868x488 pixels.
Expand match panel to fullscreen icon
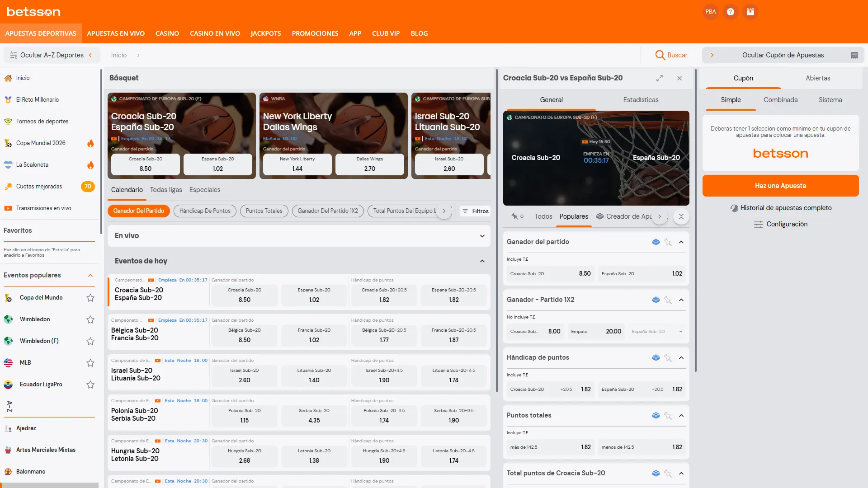pos(660,78)
